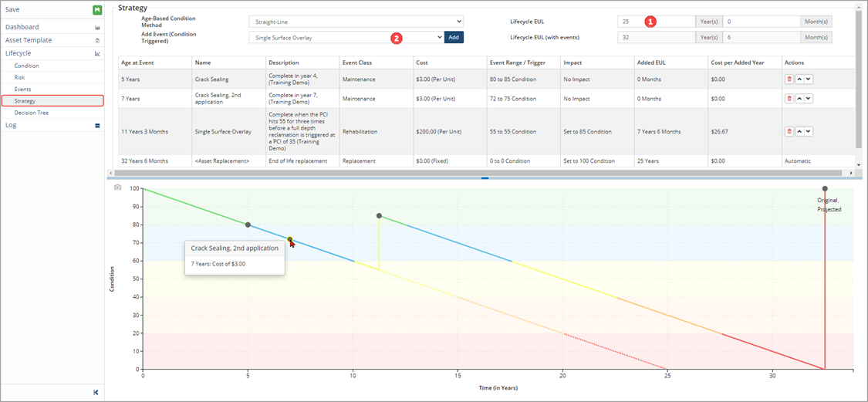Collapse the sidebar with arrow icon

96,392
